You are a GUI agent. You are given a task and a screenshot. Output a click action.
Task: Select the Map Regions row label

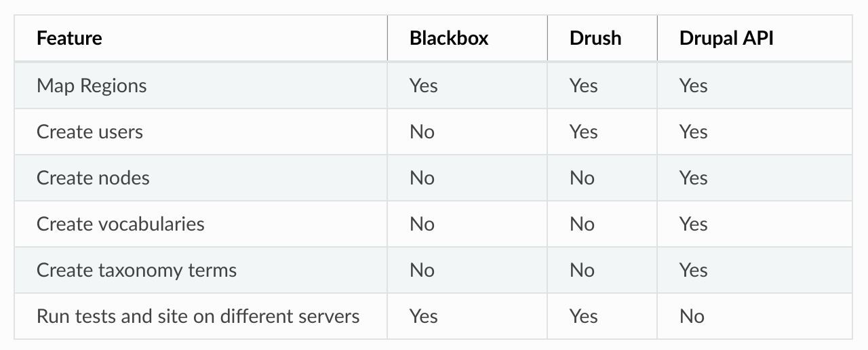pyautogui.click(x=92, y=86)
